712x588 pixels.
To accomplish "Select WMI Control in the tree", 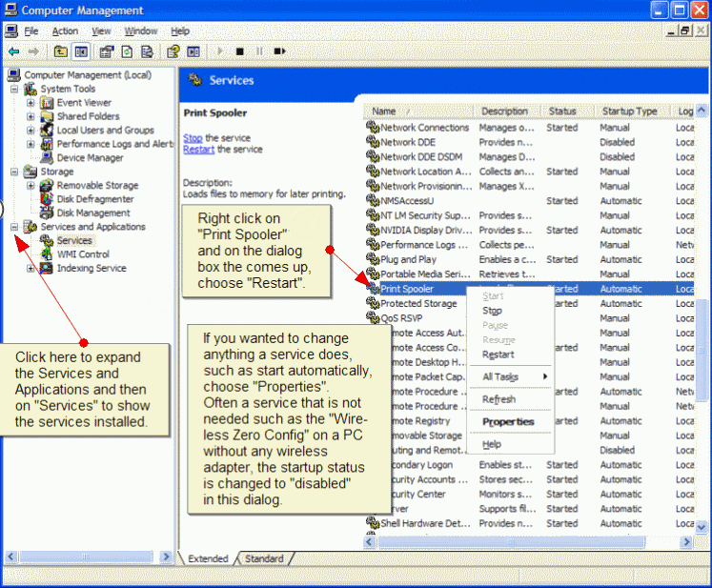I will pos(83,254).
